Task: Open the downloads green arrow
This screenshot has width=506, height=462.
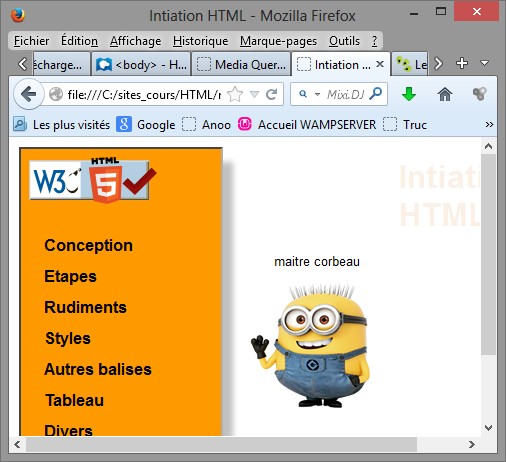Action: [x=409, y=94]
